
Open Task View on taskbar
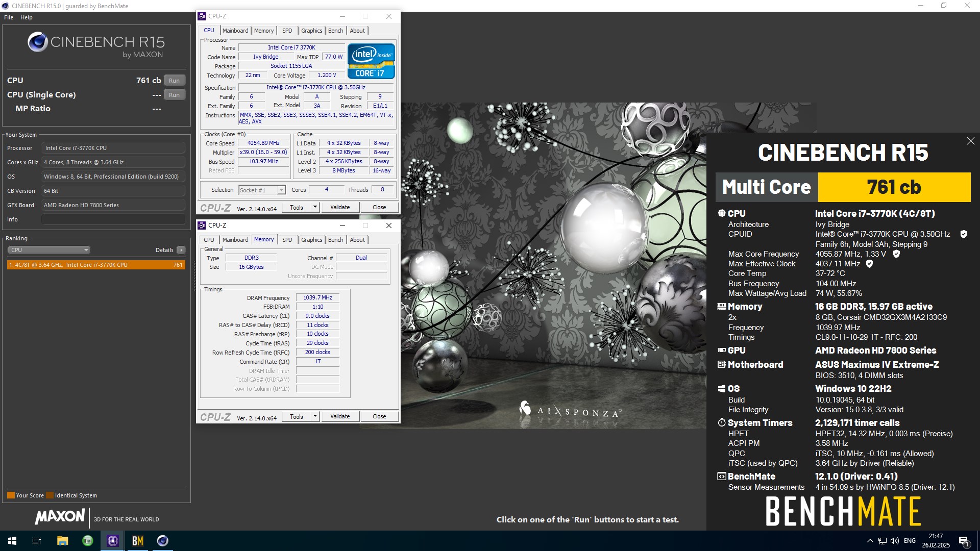click(x=37, y=541)
